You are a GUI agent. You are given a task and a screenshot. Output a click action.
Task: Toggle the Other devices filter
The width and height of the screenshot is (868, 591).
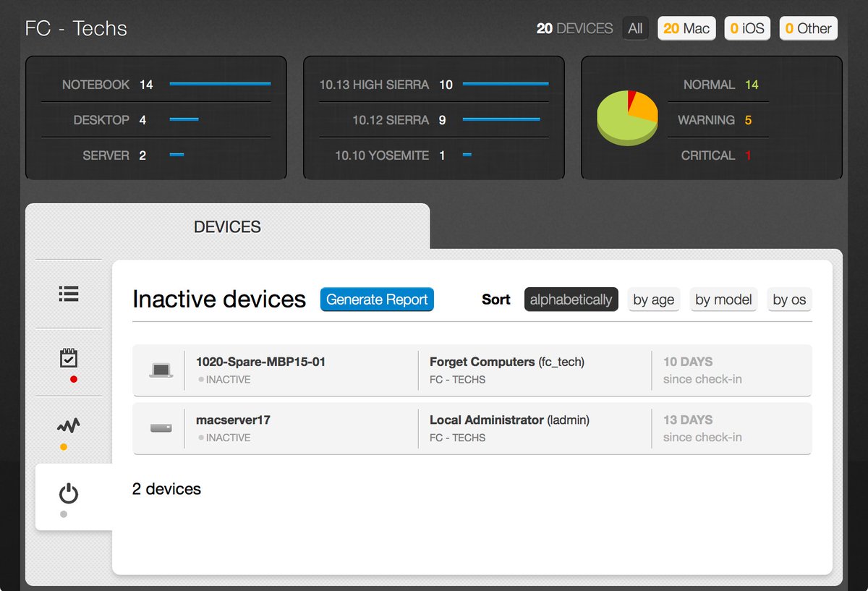click(808, 28)
